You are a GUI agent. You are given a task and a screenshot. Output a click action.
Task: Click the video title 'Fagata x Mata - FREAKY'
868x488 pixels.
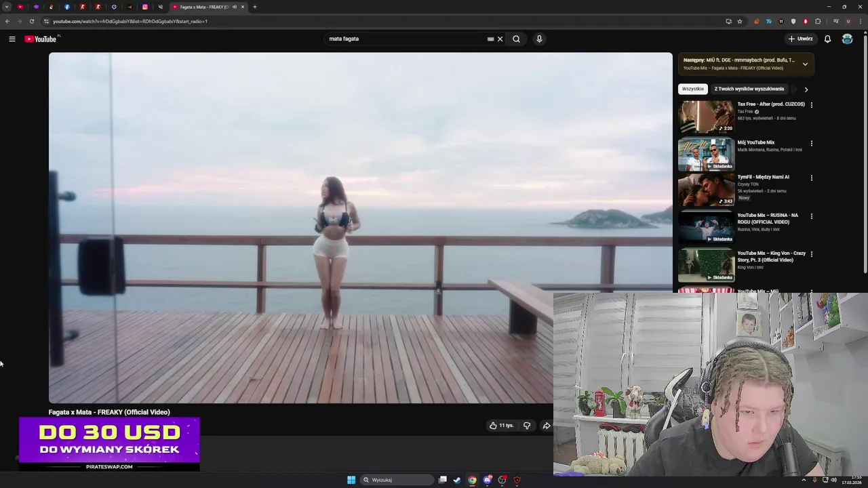(109, 412)
